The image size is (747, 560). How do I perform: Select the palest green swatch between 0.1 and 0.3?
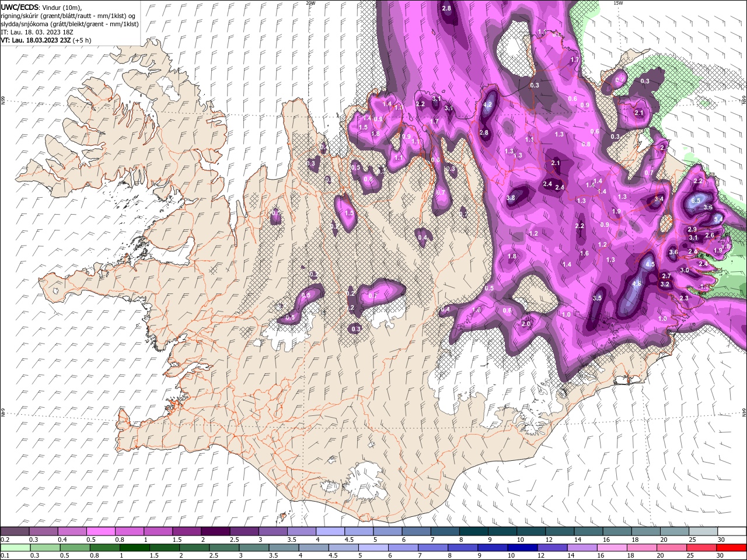click(x=16, y=547)
